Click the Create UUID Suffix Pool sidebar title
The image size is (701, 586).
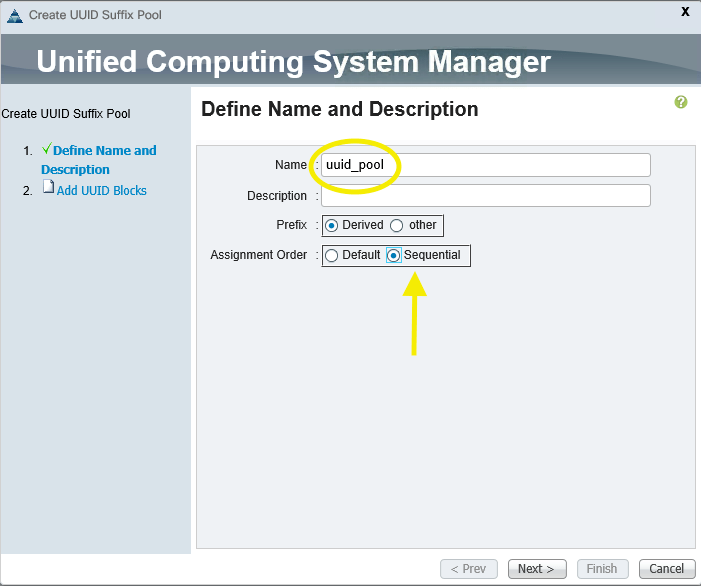tap(66, 114)
